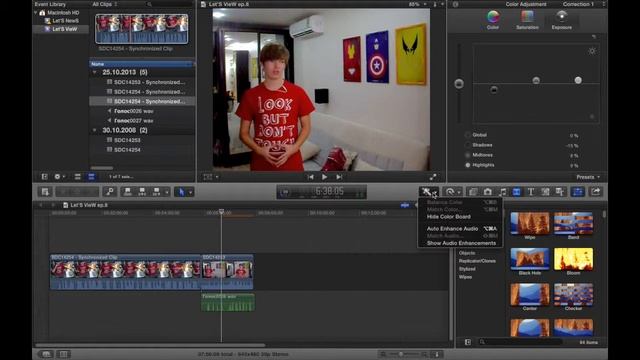Play the viewer video
Image resolution: width=640 pixels, height=360 pixels.
(x=324, y=177)
